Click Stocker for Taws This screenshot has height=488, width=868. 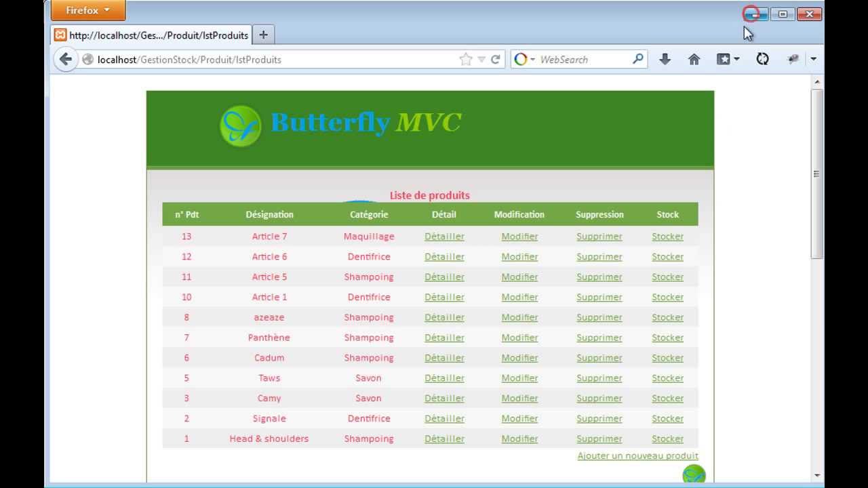click(667, 378)
